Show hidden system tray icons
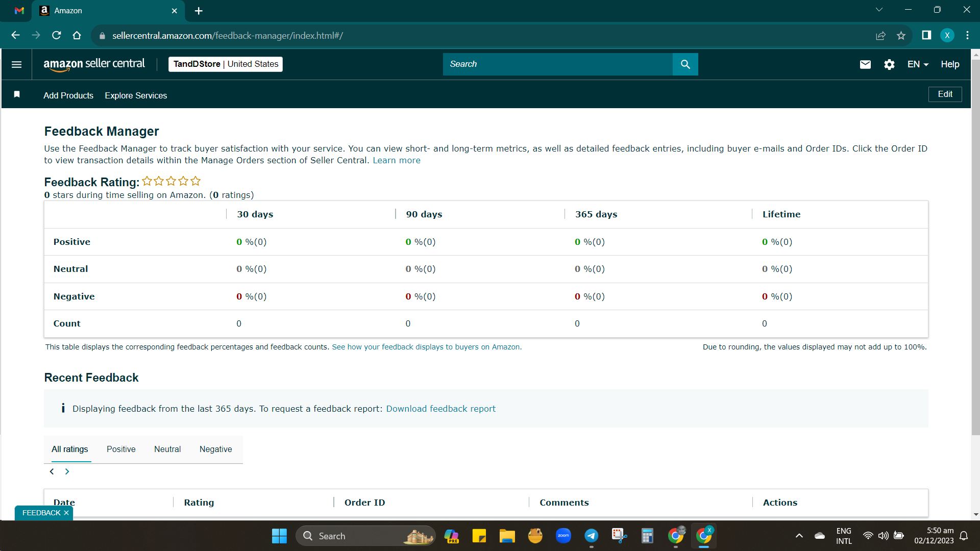Screen dimensions: 980x551 point(799,536)
